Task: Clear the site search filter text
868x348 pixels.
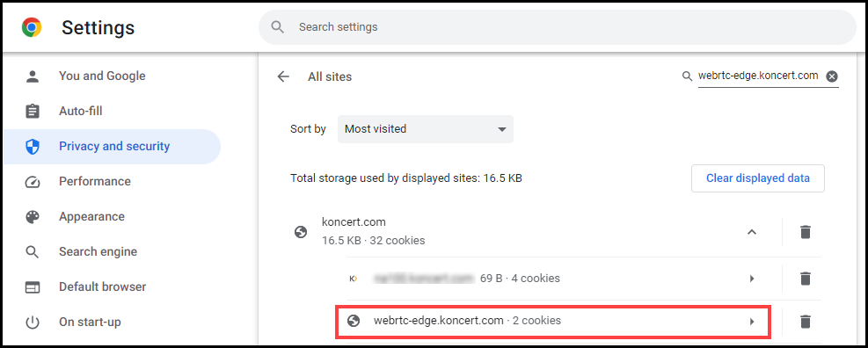Action: click(x=831, y=76)
